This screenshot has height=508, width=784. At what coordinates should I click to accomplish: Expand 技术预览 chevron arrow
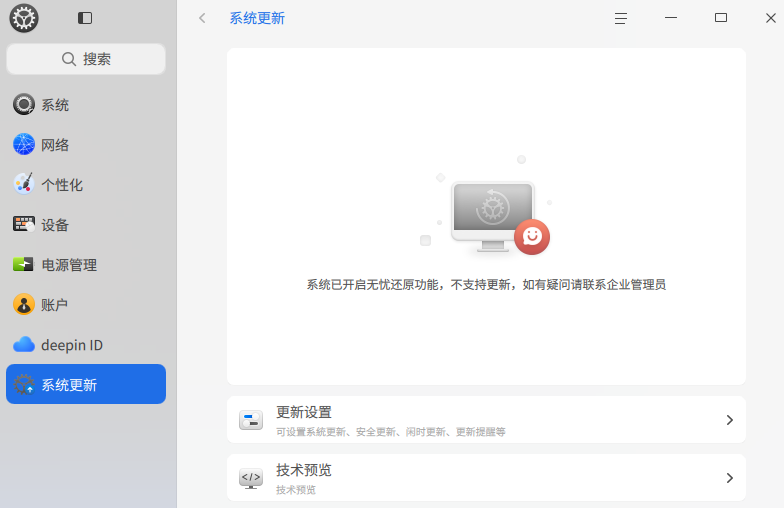(x=730, y=478)
